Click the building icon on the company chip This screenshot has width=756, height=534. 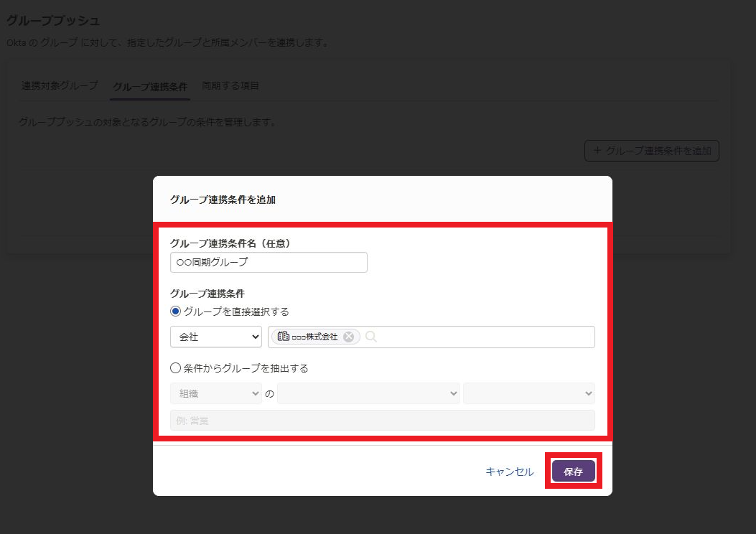(x=283, y=337)
